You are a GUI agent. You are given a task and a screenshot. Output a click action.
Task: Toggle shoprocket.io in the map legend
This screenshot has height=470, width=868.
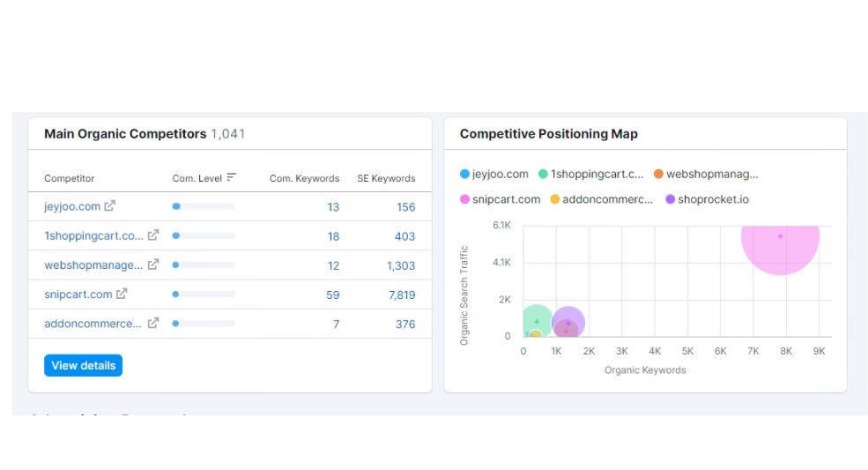(x=707, y=199)
